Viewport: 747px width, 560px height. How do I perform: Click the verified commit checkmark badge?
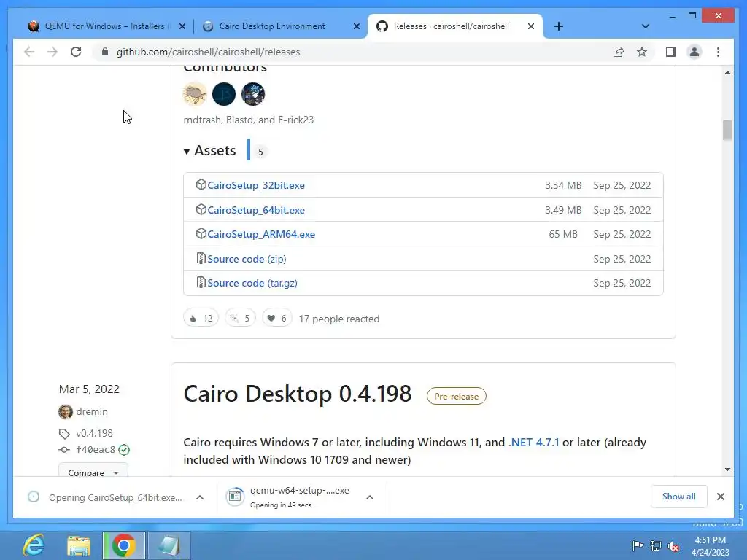coord(124,449)
